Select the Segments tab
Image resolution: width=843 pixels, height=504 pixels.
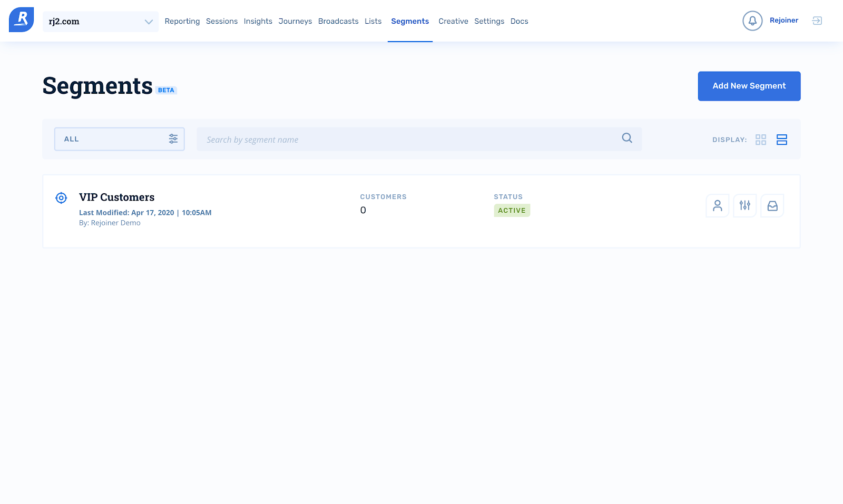pyautogui.click(x=410, y=21)
